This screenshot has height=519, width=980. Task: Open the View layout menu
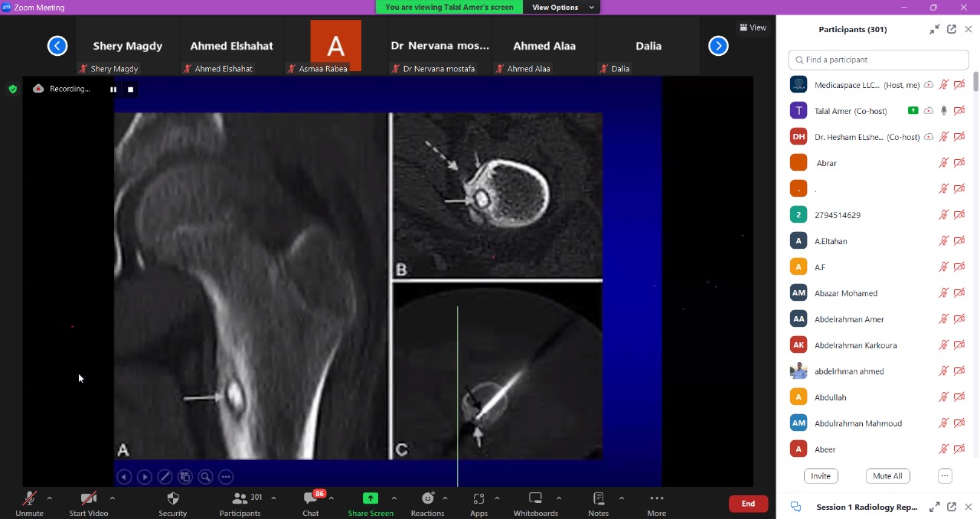(x=752, y=28)
